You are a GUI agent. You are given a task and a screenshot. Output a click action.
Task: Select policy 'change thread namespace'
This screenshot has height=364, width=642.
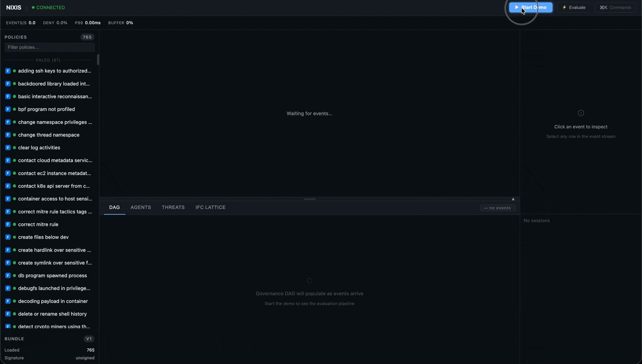(x=50, y=135)
